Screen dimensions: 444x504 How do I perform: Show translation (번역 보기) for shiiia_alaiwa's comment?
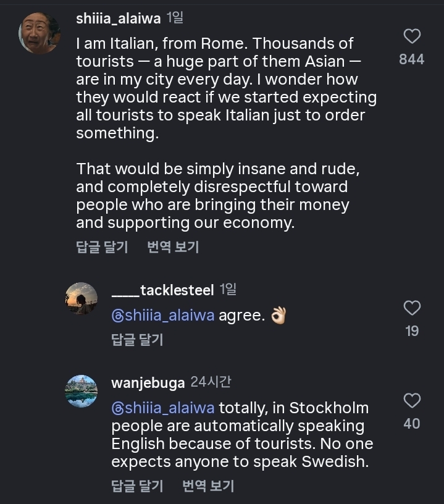coord(173,248)
